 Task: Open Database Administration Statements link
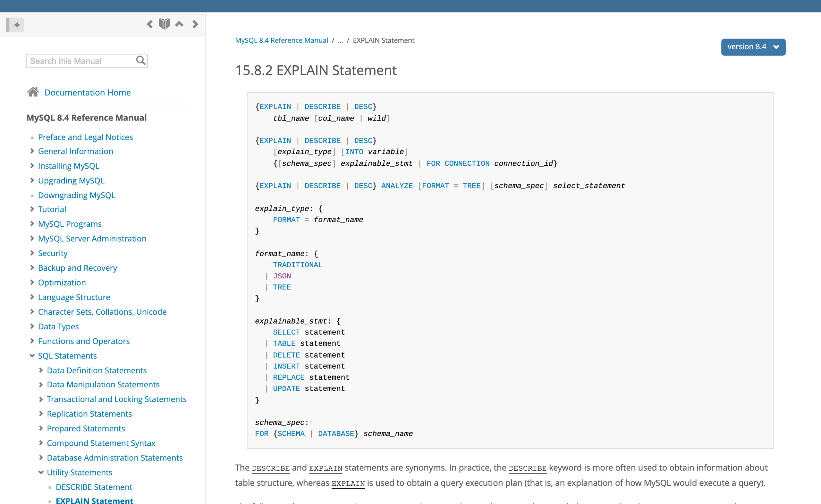tap(115, 458)
